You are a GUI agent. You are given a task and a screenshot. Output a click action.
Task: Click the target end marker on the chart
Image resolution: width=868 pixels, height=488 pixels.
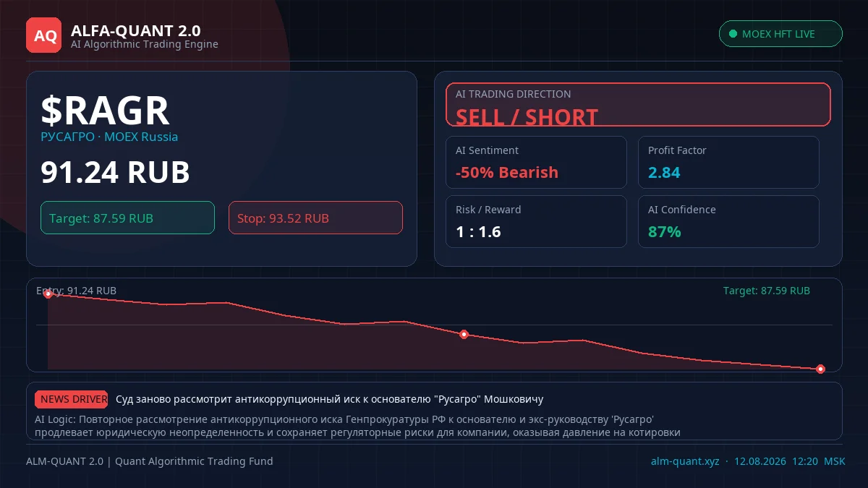click(820, 369)
